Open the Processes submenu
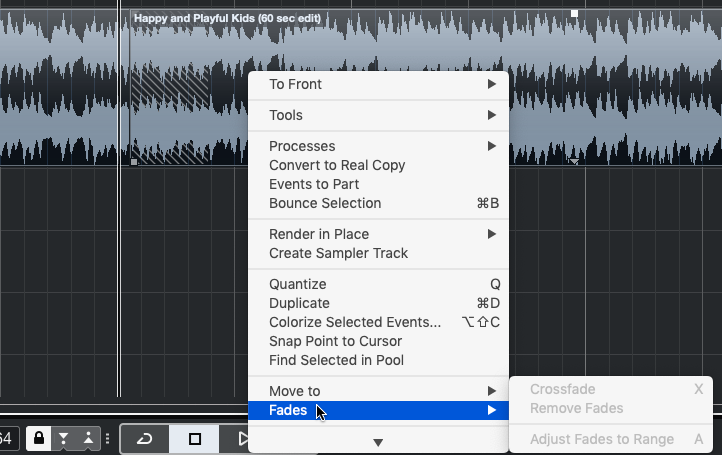This screenshot has width=722, height=455. (379, 146)
